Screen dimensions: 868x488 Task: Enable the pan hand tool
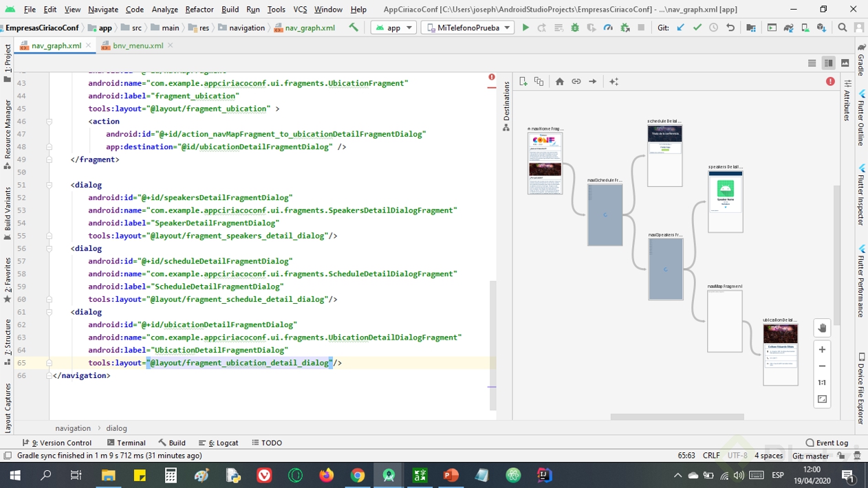[822, 328]
